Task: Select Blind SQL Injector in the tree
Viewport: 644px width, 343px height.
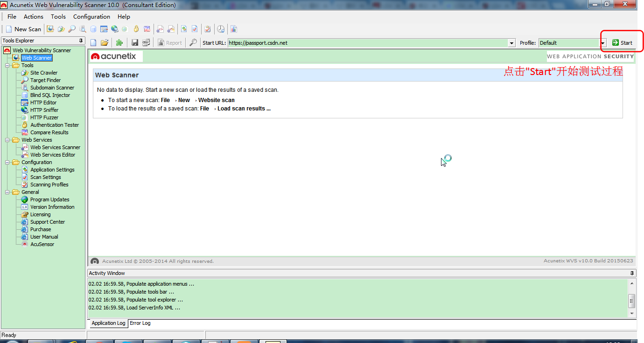Action: pos(50,95)
